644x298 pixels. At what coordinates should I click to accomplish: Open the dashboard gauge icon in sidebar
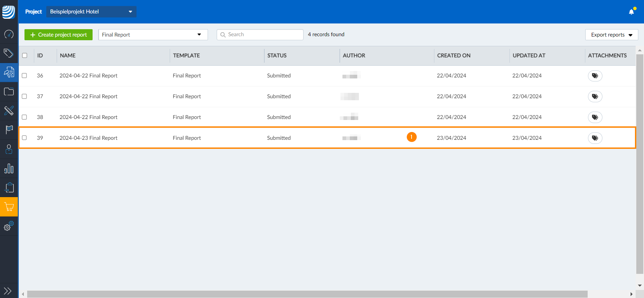(9, 34)
